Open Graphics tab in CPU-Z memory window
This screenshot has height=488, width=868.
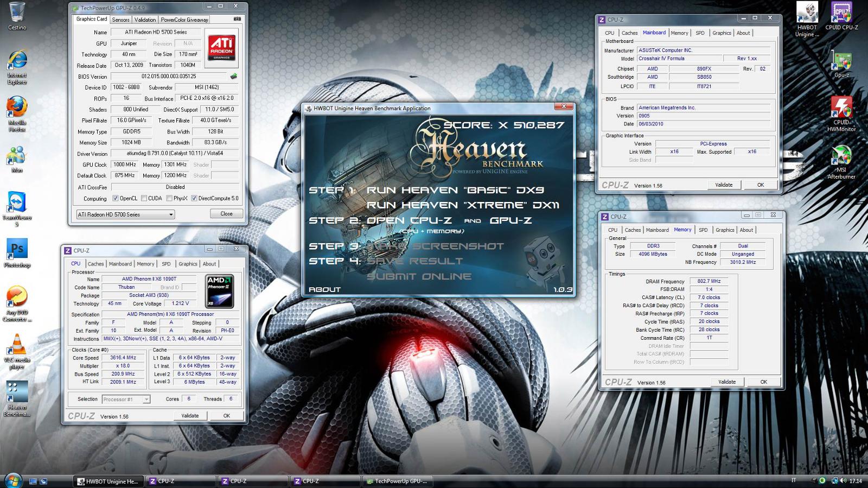(x=725, y=230)
